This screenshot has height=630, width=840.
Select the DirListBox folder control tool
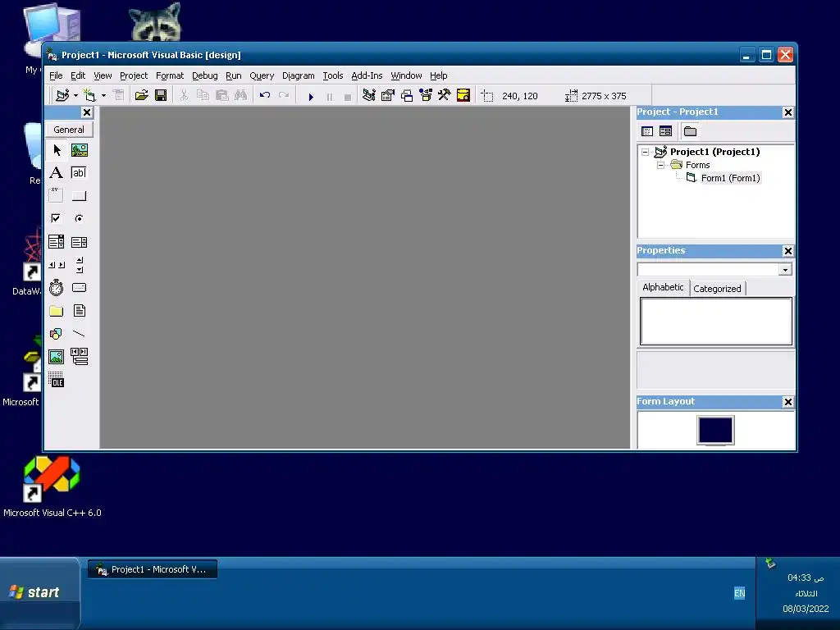tap(57, 311)
